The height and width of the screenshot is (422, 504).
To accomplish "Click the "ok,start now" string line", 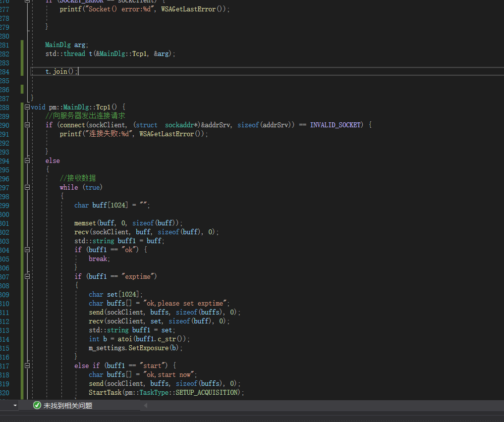I will (143, 375).
